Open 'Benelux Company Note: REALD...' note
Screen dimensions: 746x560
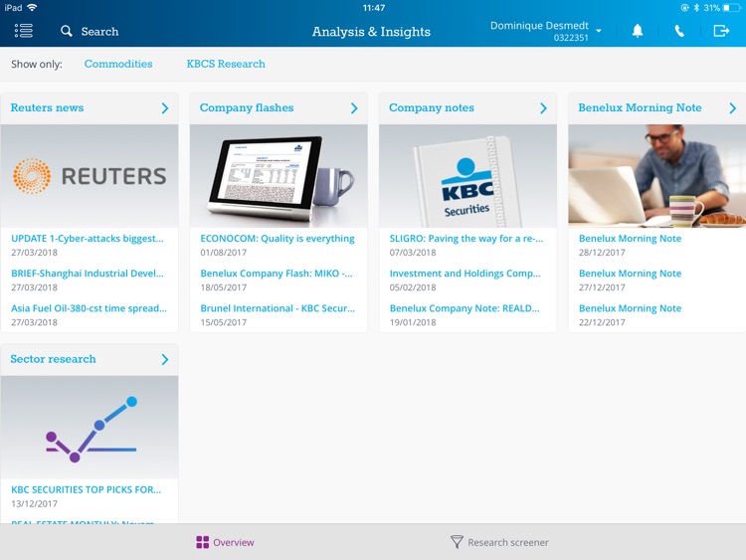click(465, 307)
